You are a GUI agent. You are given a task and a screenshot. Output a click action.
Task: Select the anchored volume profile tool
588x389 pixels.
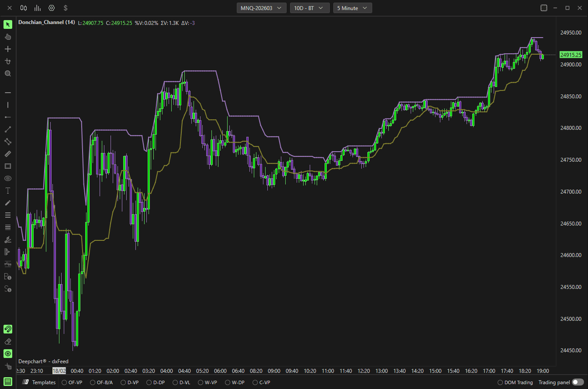8,252
